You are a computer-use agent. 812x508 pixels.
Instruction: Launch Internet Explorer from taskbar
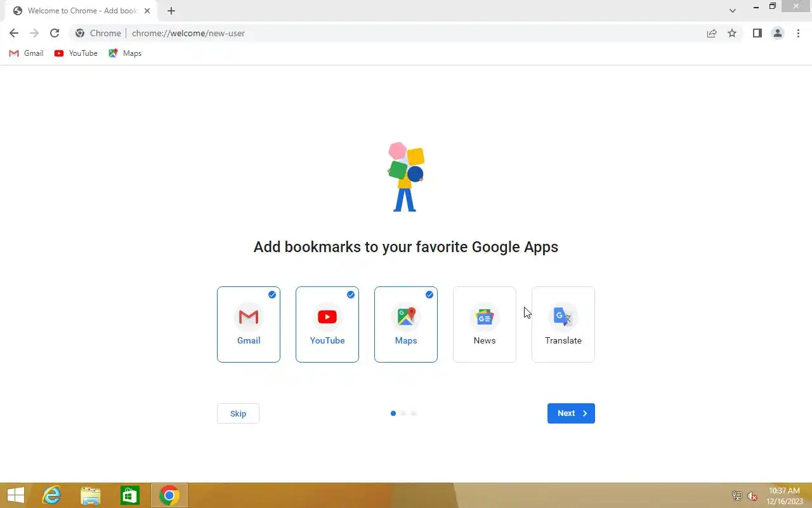coord(51,495)
